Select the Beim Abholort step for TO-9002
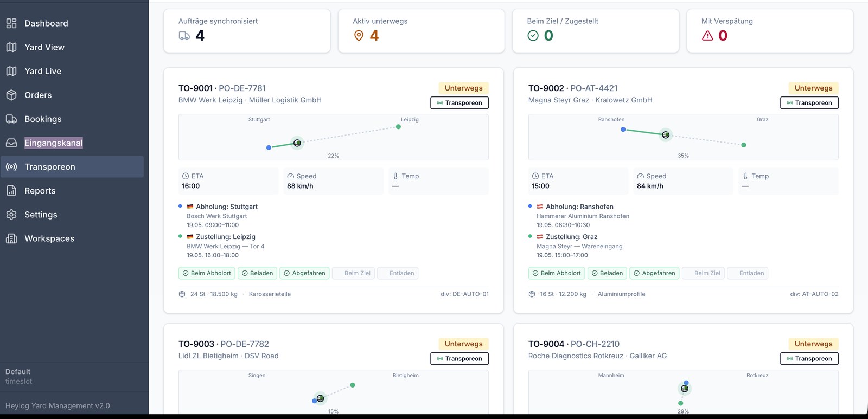 tap(557, 273)
